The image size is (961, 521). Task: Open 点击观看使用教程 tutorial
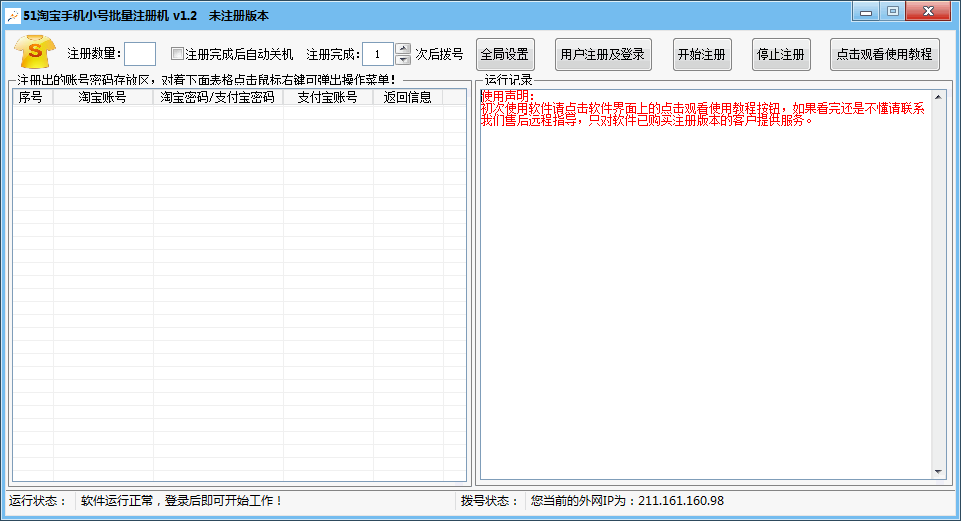tap(884, 55)
